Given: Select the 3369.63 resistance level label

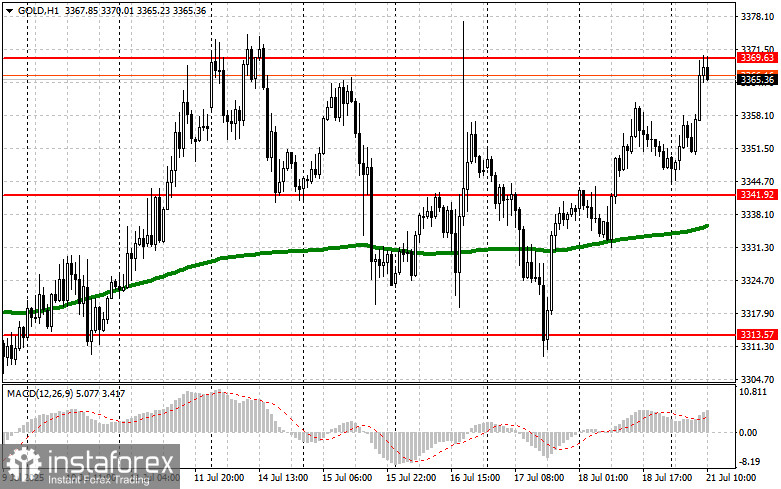Looking at the screenshot, I should [x=757, y=58].
